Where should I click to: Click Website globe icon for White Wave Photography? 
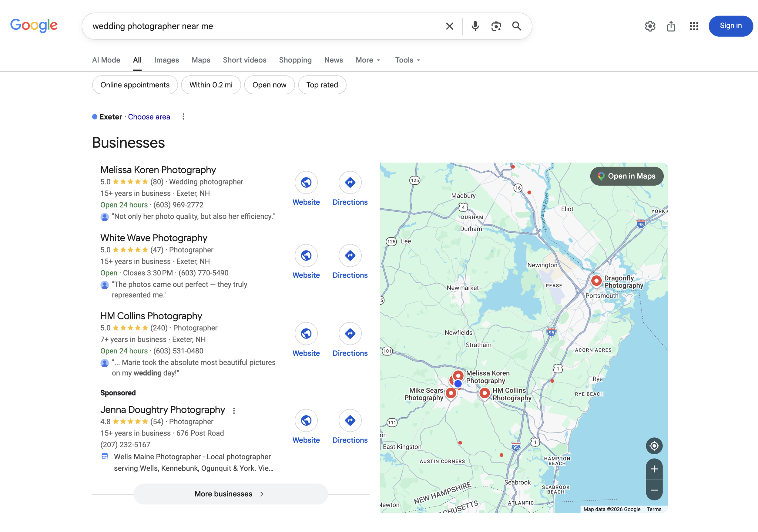tap(306, 255)
